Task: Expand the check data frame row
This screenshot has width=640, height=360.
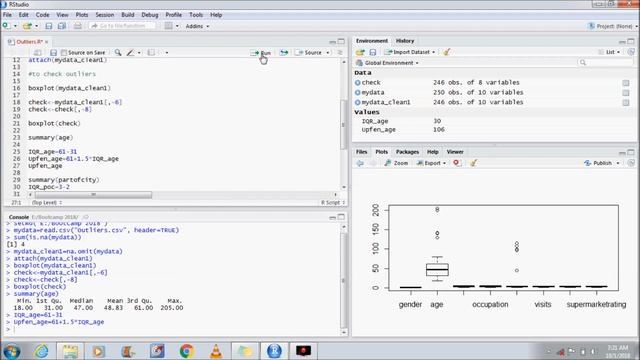Action: pos(358,82)
